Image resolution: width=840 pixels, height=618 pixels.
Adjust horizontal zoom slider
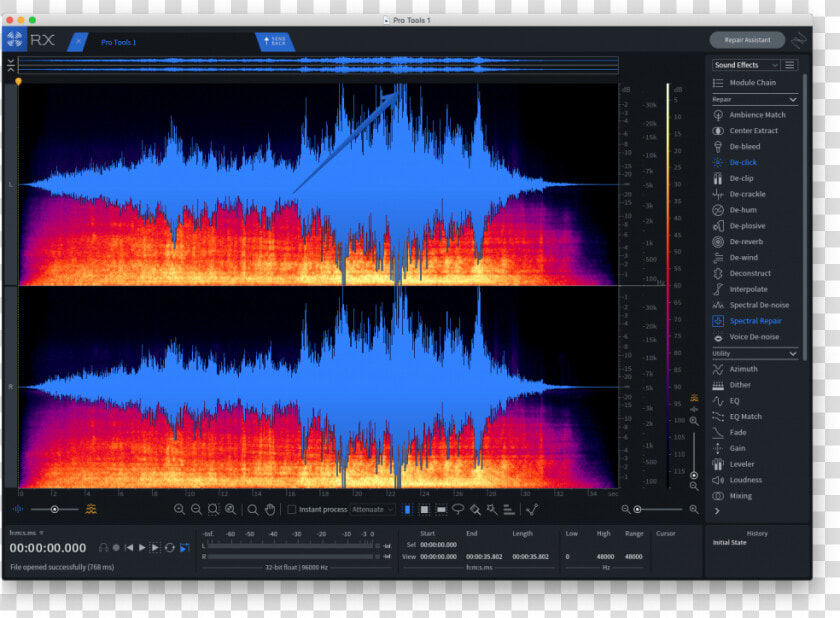[659, 509]
